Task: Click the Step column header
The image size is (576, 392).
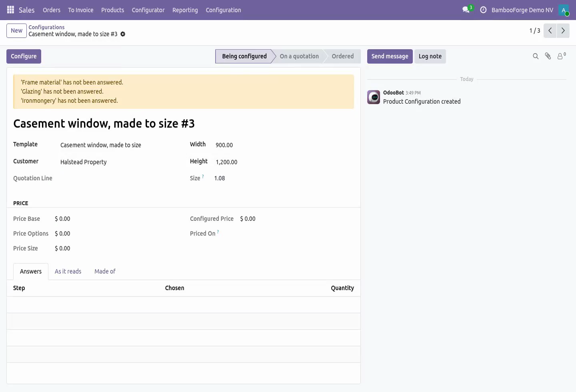Action: [19, 288]
